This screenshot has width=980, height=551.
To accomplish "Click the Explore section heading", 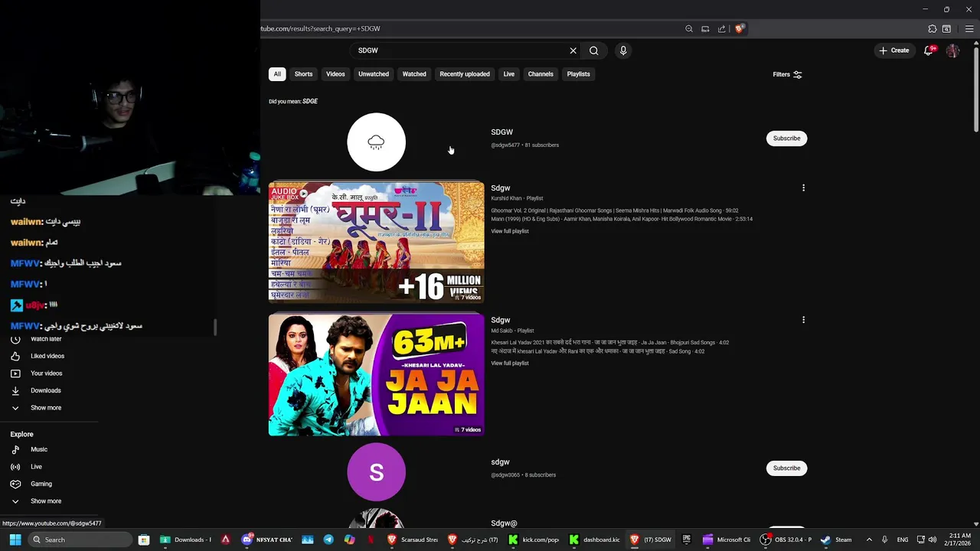I will point(21,435).
